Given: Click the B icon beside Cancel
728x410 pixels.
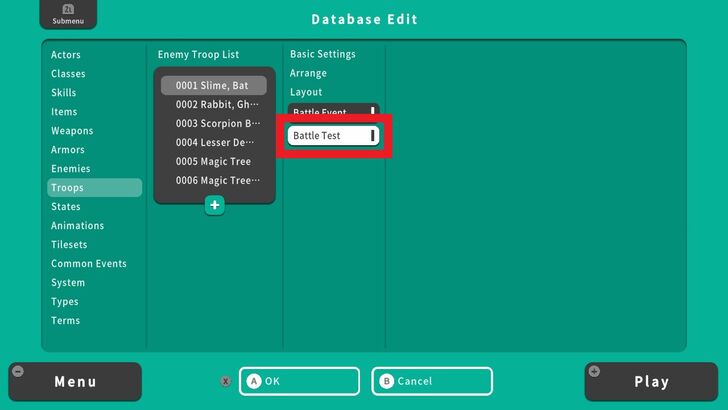Looking at the screenshot, I should [x=386, y=381].
